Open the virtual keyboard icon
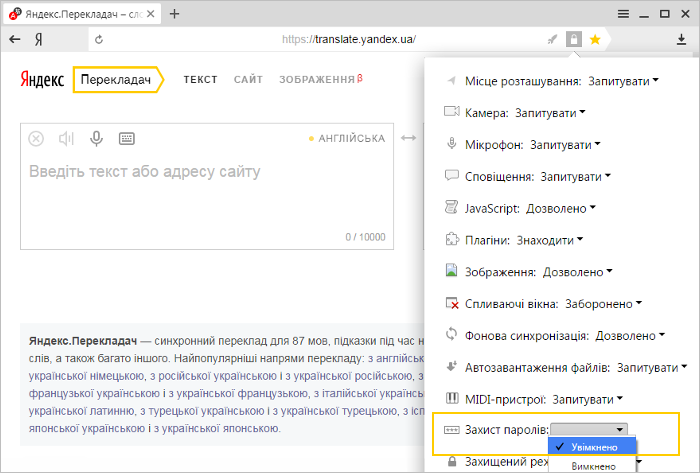Screen dimensions: 700x473 pyautogui.click(x=127, y=138)
